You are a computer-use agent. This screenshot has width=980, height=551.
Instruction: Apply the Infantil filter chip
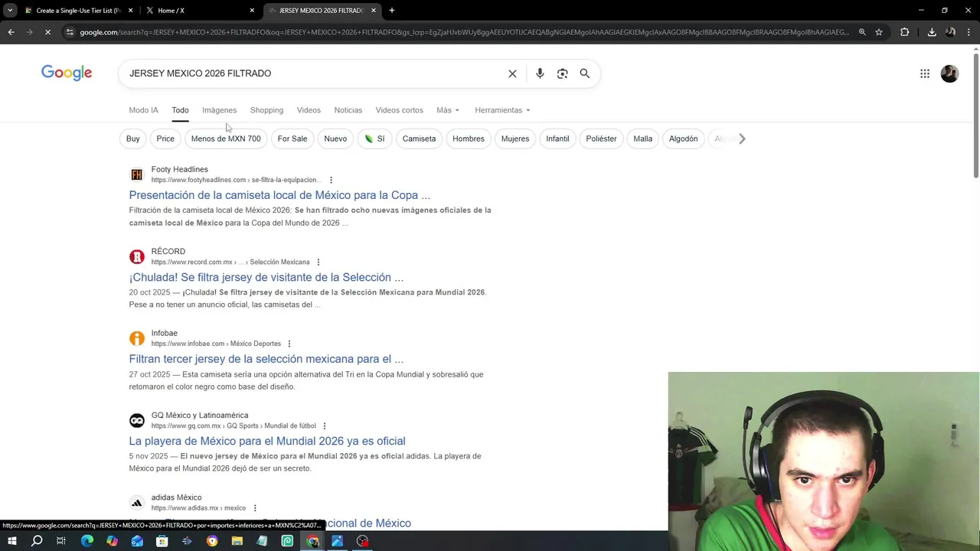557,139
